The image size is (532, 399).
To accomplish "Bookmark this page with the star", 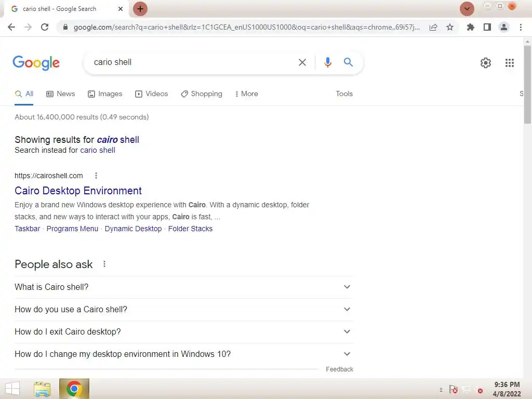I will click(x=450, y=27).
